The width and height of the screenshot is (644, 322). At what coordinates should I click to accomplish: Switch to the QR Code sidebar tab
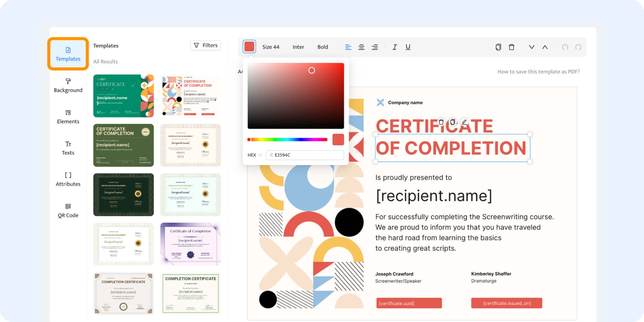pos(68,210)
